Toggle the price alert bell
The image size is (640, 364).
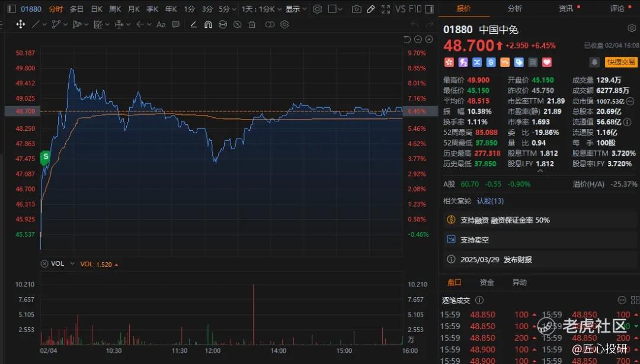pyautogui.click(x=595, y=62)
